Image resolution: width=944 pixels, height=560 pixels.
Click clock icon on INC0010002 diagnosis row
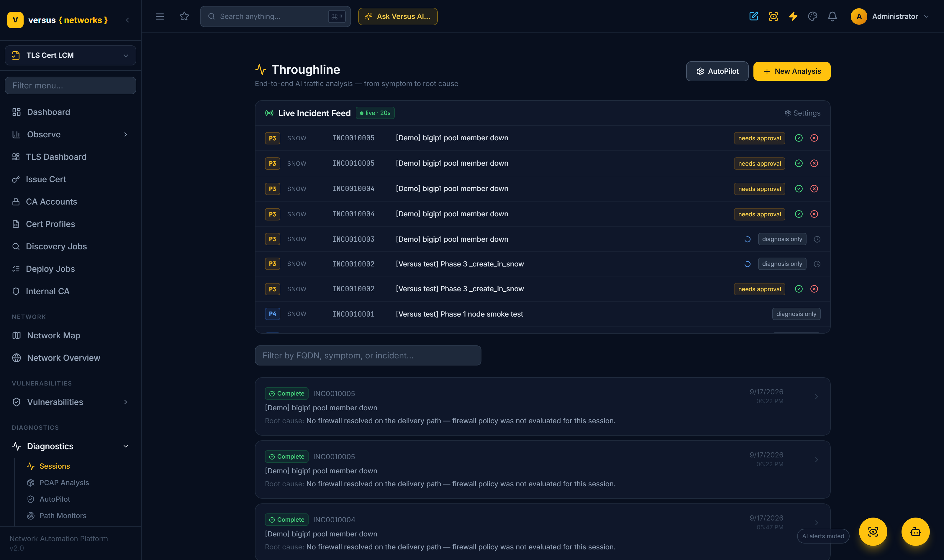click(817, 264)
